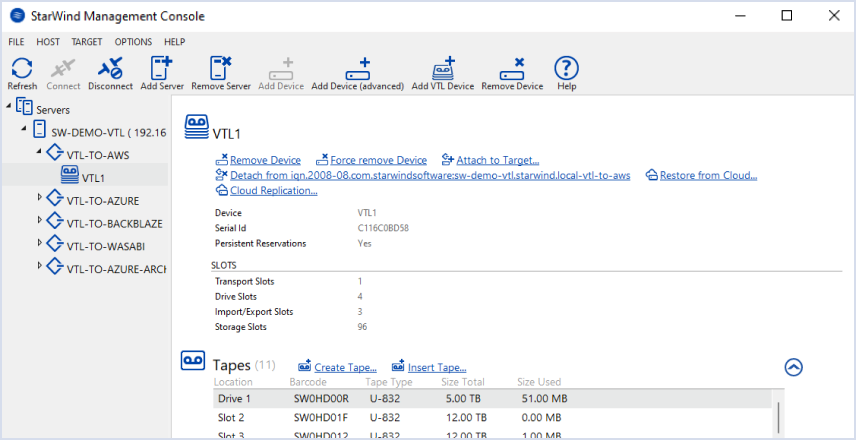Collapse the Servers tree node
The height and width of the screenshot is (440, 856).
(x=10, y=105)
